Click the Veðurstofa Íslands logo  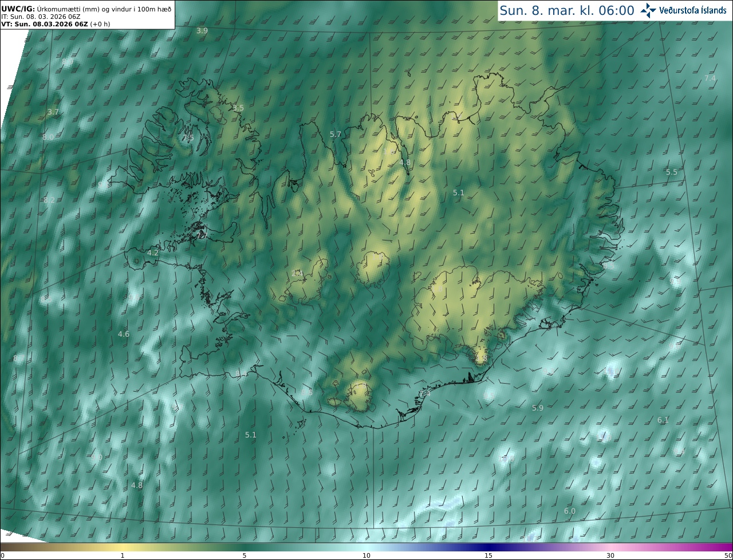683,10
